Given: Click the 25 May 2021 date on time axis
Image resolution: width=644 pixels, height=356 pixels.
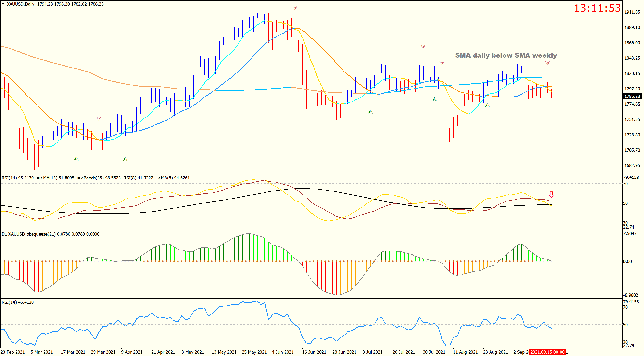Looking at the screenshot, I should [x=254, y=352].
